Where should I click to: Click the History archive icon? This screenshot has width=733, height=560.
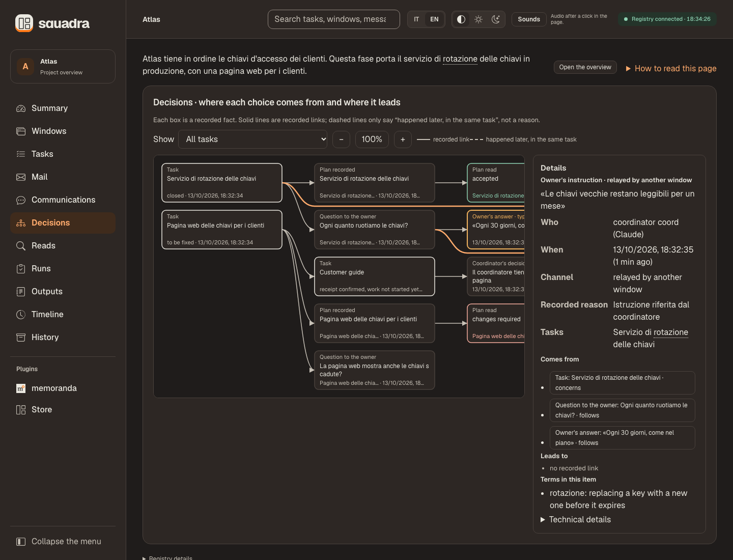(21, 338)
